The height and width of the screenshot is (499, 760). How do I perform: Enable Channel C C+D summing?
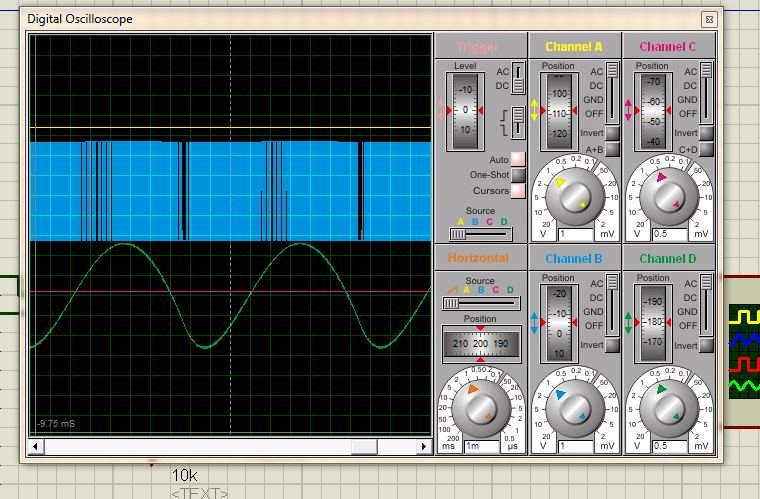707,149
